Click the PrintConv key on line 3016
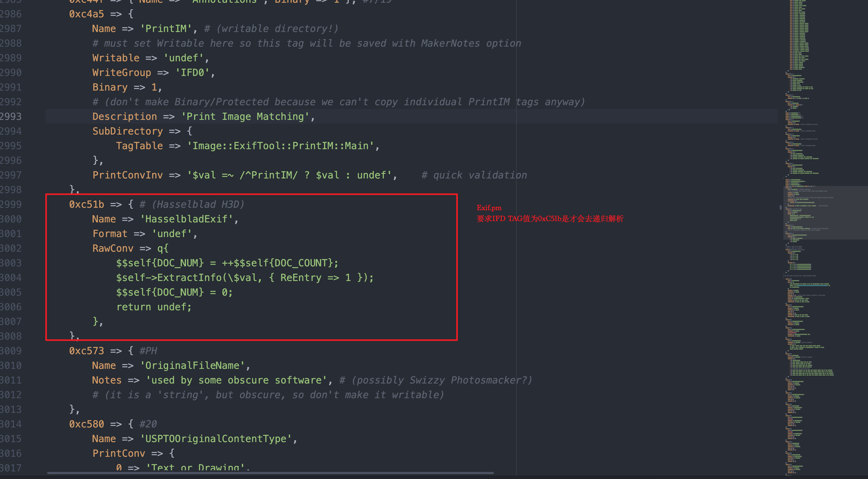This screenshot has width=868, height=479. click(x=119, y=453)
